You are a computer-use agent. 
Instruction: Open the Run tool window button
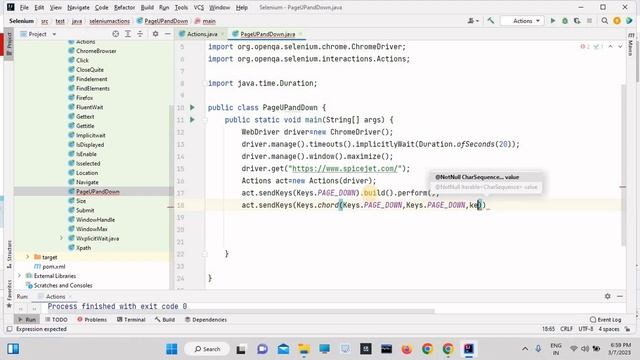pyautogui.click(x=27, y=320)
